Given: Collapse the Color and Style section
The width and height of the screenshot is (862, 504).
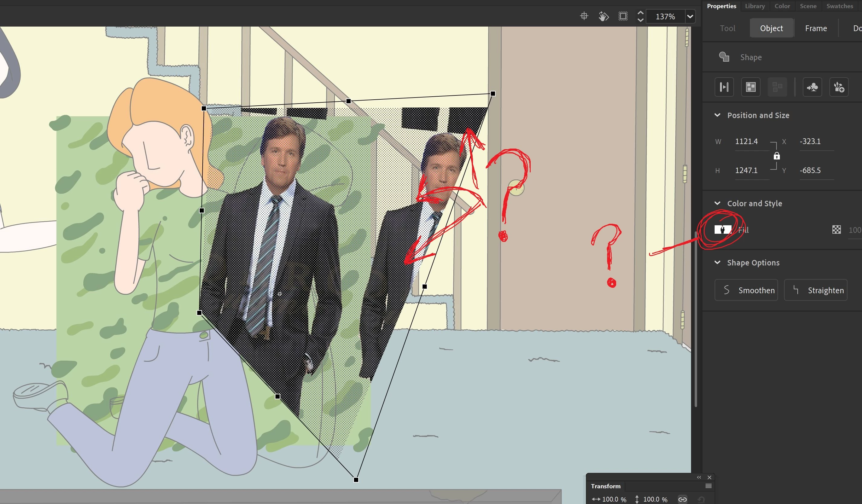Looking at the screenshot, I should (717, 203).
